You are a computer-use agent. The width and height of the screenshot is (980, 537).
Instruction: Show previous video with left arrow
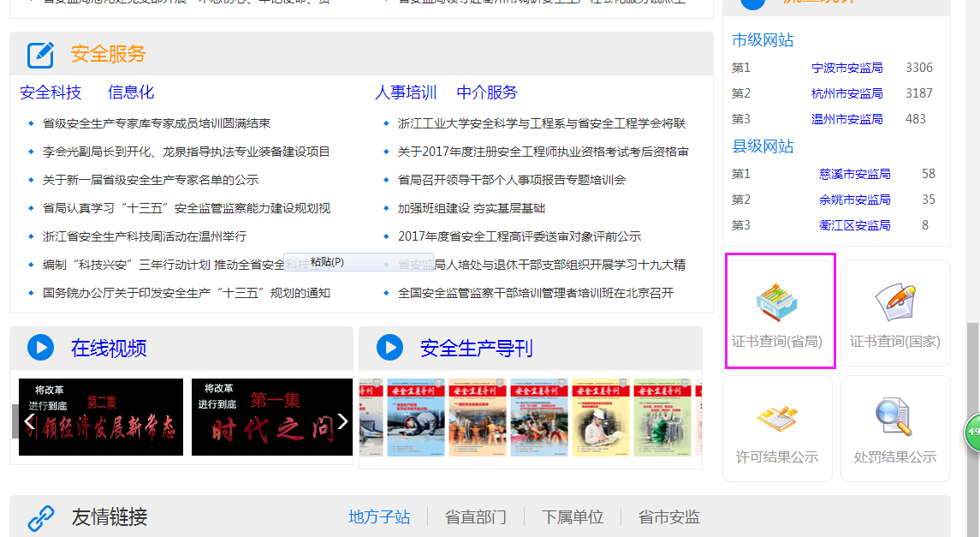(x=29, y=421)
